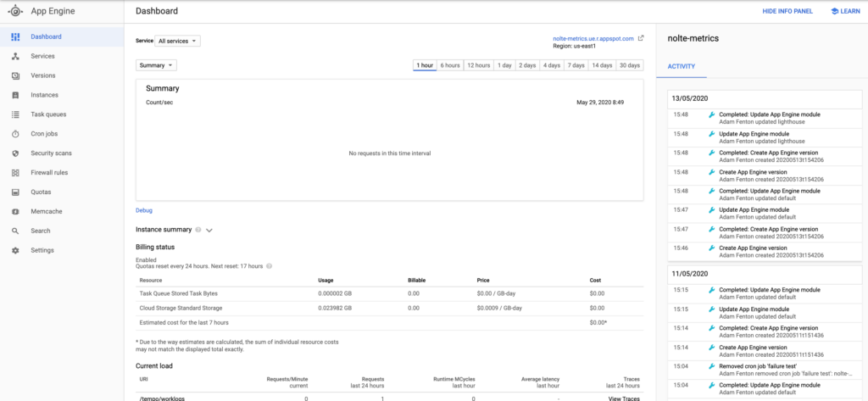
Task: Open the nolte-metrics.ue.r.appspot.com link
Action: 593,39
